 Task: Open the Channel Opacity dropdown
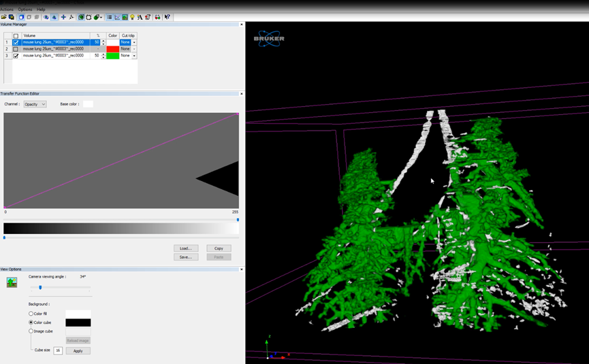[35, 104]
